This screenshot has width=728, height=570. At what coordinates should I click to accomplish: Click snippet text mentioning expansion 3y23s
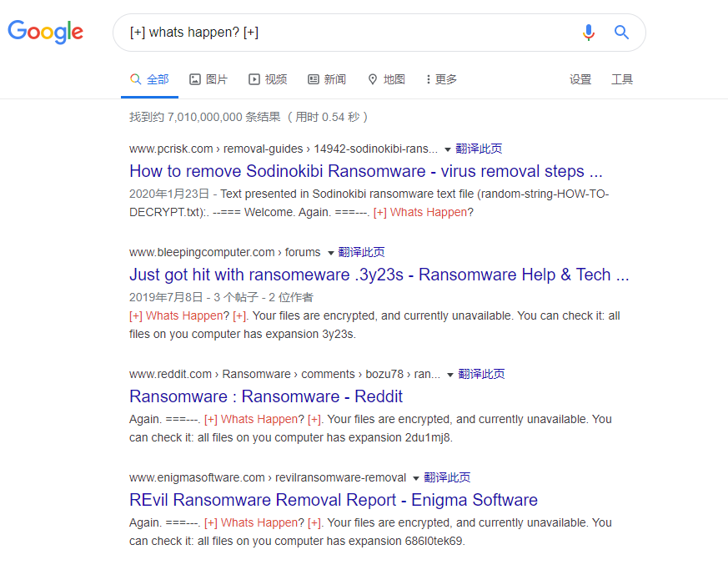pos(374,325)
